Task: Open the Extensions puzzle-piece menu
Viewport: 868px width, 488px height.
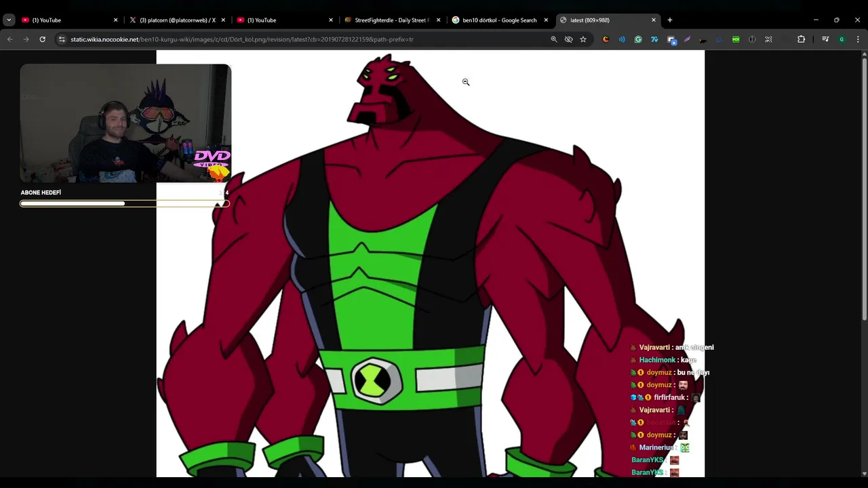Action: [x=801, y=39]
